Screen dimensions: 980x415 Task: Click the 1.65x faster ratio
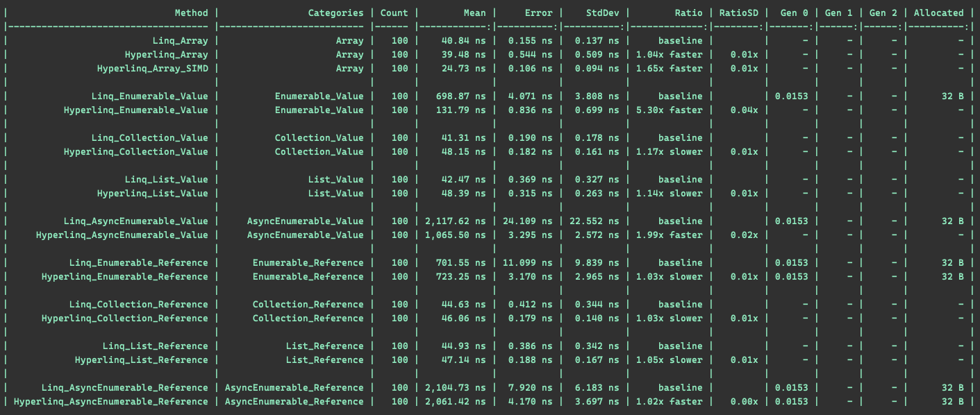click(x=670, y=68)
